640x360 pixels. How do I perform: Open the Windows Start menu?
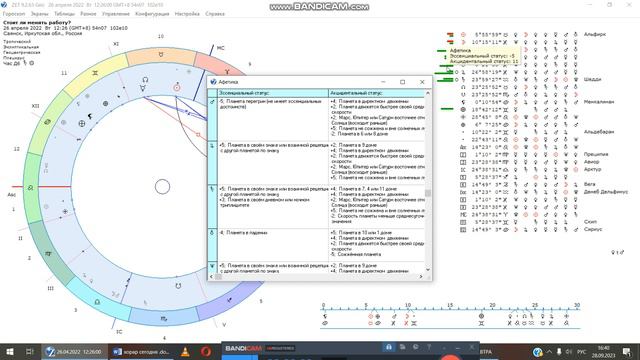(10, 351)
